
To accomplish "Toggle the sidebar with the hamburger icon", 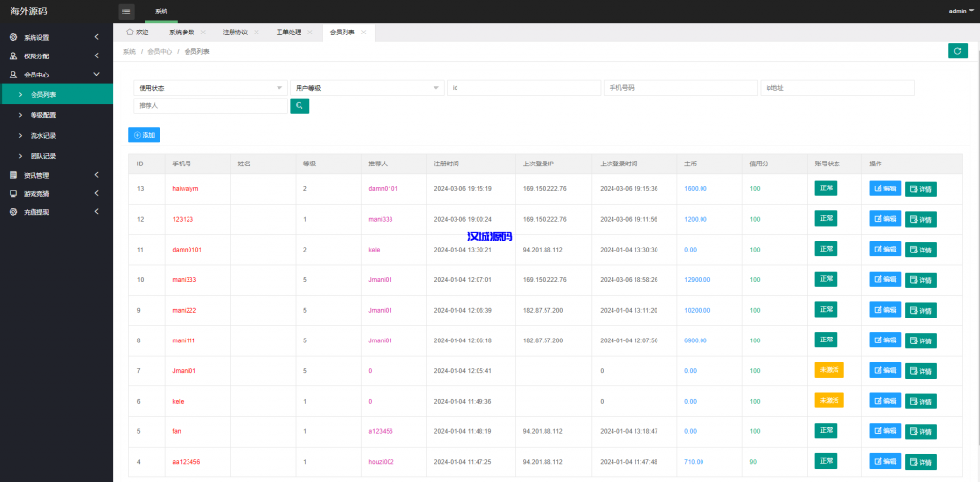I will click(126, 11).
